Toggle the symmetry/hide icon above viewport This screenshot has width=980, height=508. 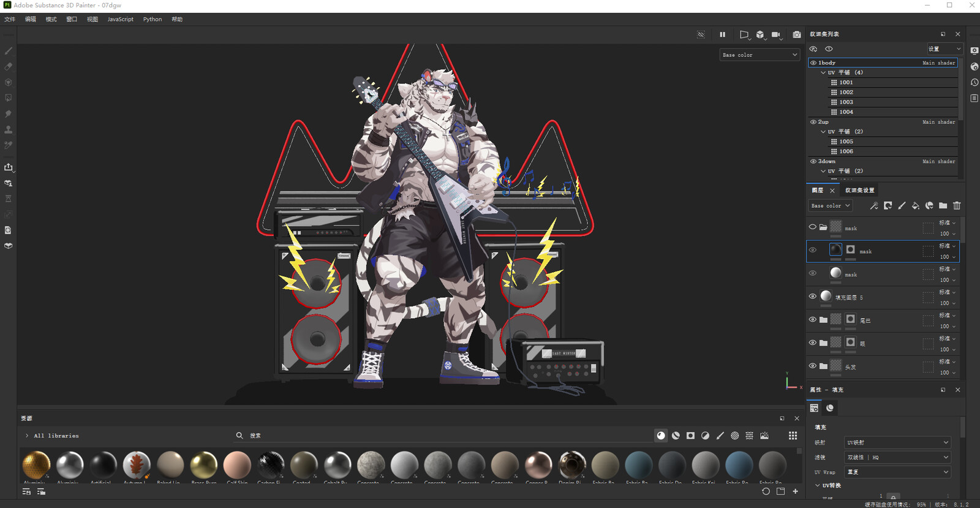pyautogui.click(x=701, y=35)
